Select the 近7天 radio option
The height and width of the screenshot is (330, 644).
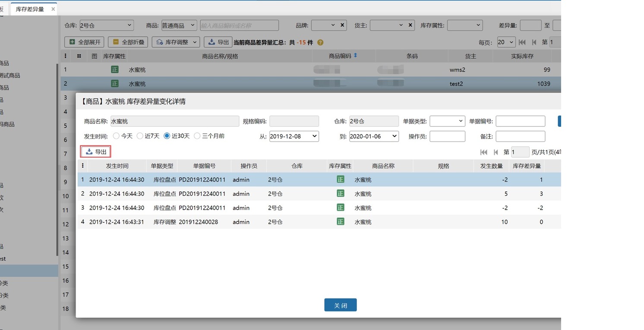(140, 136)
